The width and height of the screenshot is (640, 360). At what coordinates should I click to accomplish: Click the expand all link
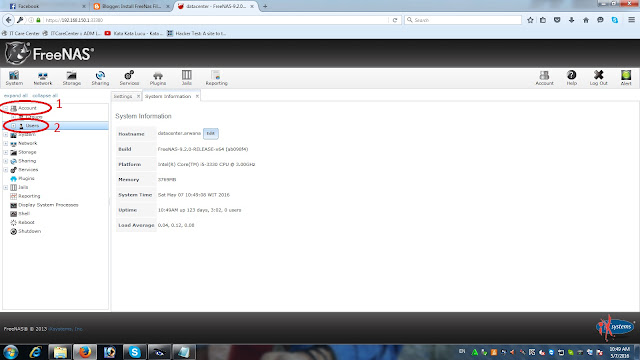(16, 96)
